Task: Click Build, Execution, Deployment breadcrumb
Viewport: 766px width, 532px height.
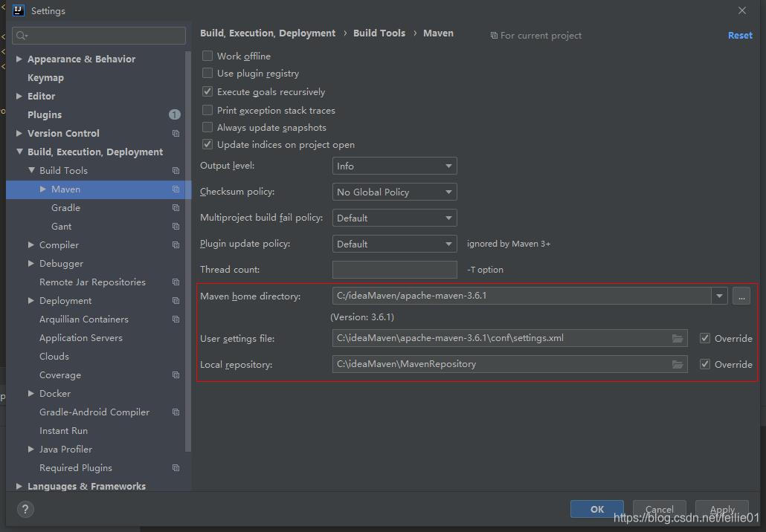Action: 268,33
